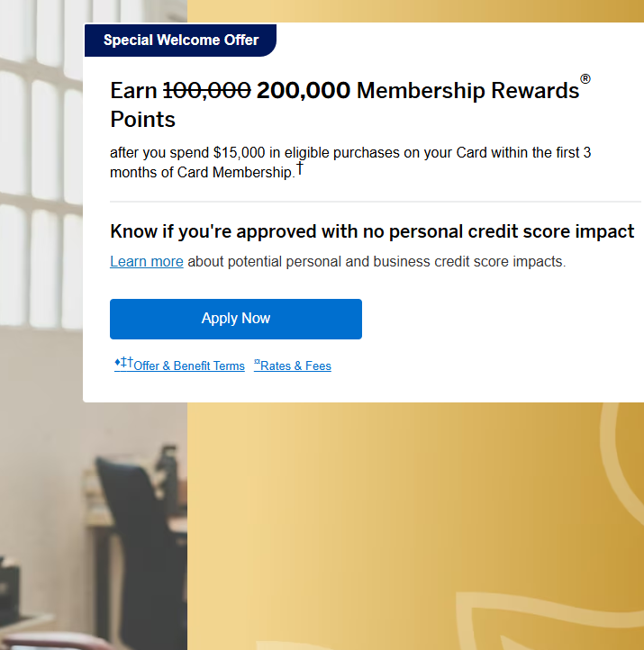Click the bold 200,000 points figure
Image resolution: width=644 pixels, height=650 pixels.
[x=304, y=91]
